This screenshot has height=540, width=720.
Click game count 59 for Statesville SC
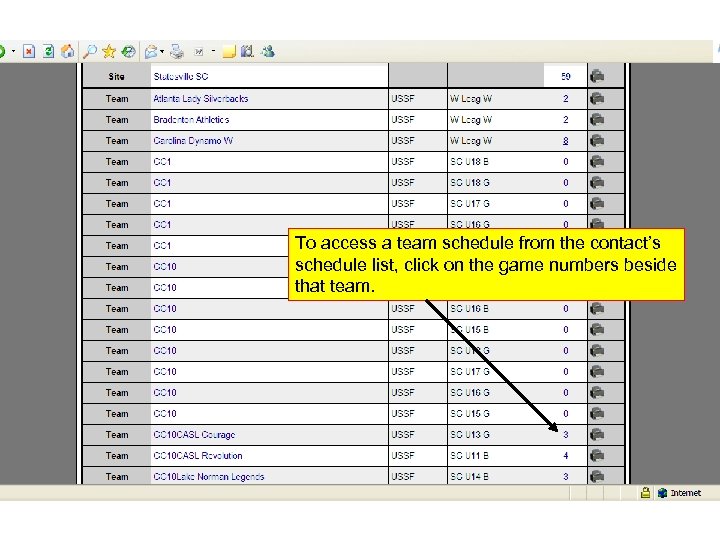tap(566, 76)
